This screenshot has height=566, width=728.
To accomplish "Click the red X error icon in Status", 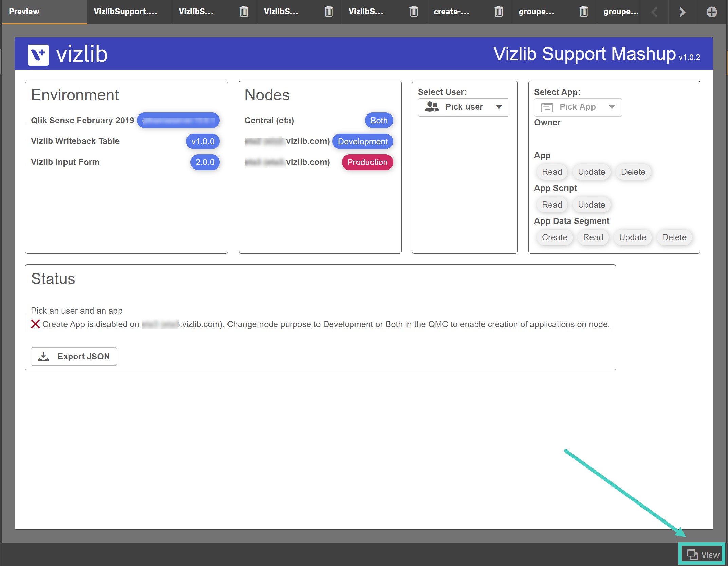I will point(35,324).
